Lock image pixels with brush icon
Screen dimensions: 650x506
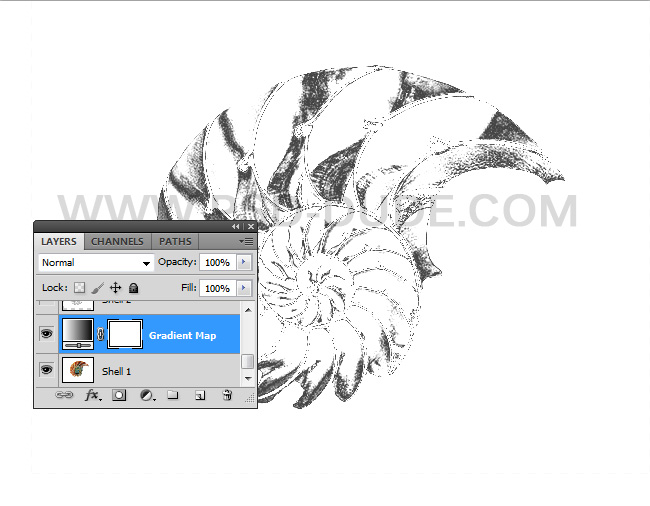tap(97, 288)
